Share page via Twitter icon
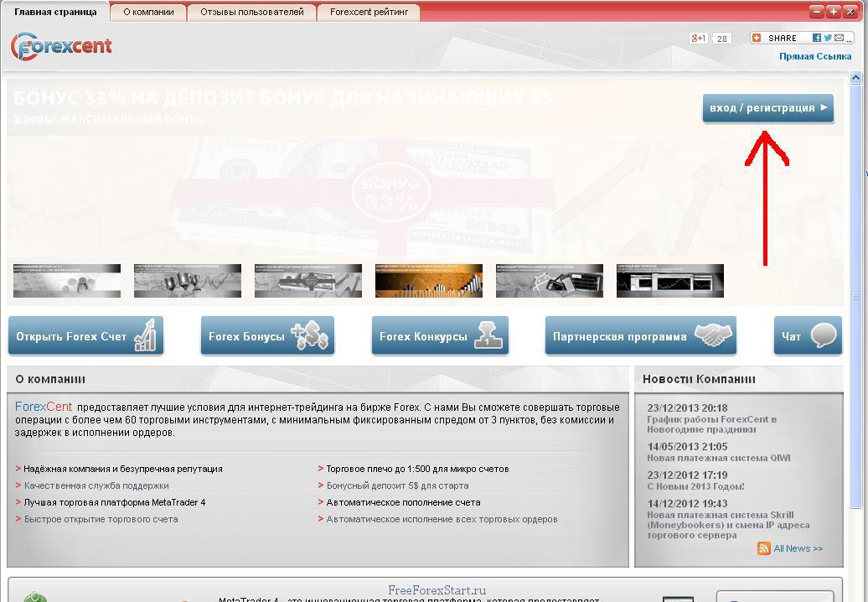Viewport: 868px width, 602px height. click(828, 39)
